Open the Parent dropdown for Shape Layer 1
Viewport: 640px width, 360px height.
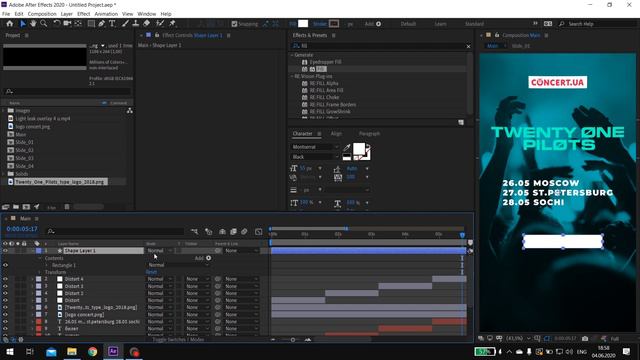coord(242,251)
